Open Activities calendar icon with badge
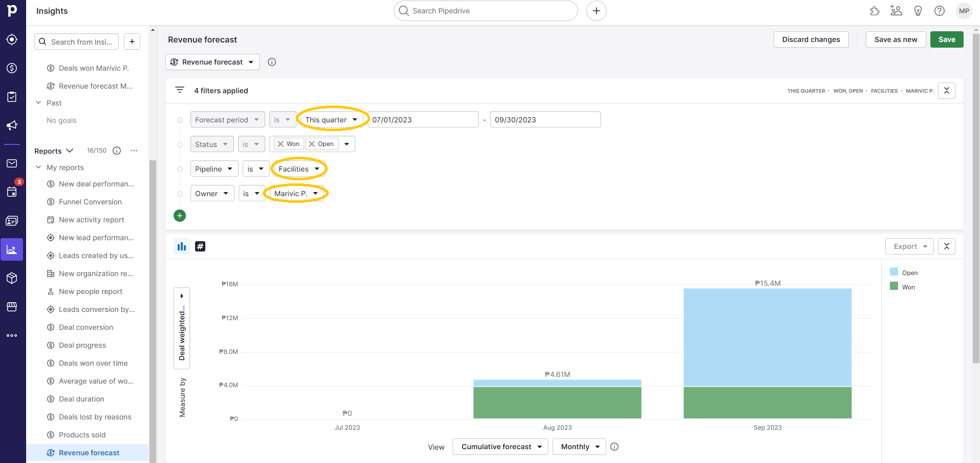Viewport: 980px width, 463px height. pyautogui.click(x=12, y=192)
